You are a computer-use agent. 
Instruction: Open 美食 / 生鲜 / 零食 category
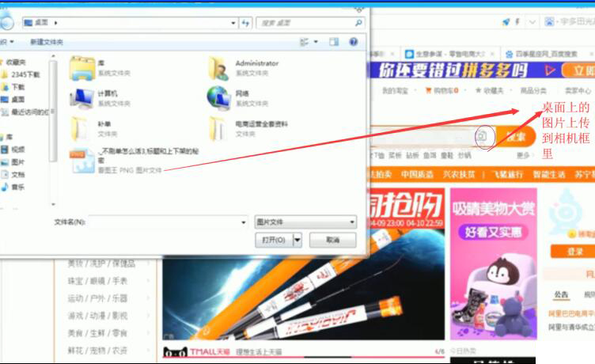97,333
